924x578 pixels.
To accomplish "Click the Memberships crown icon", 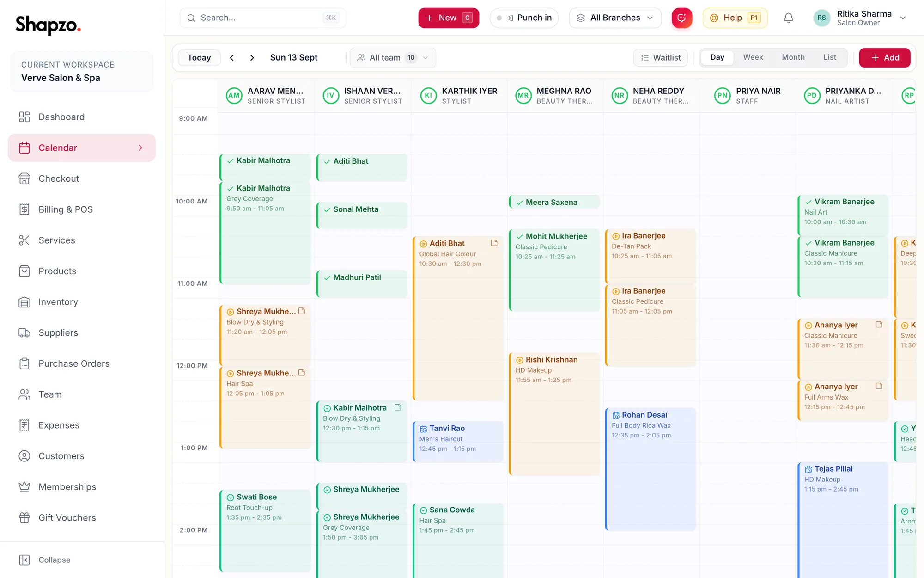I will coord(24,487).
